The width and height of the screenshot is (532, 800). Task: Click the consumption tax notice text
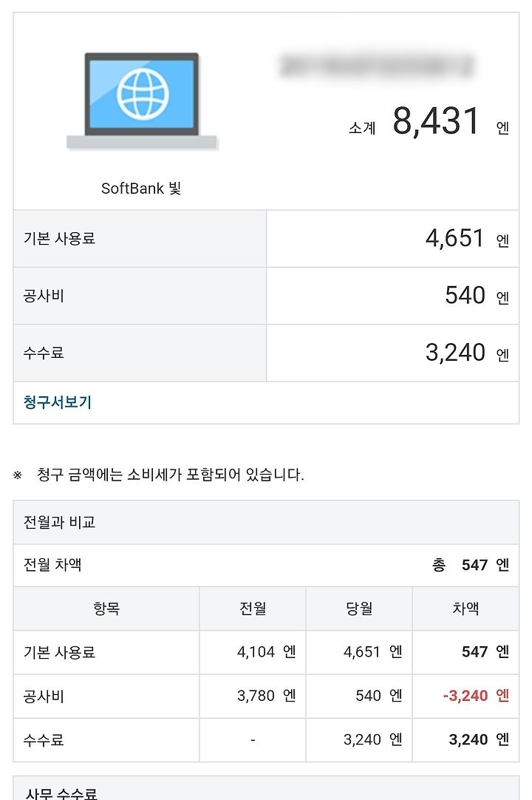click(x=171, y=475)
